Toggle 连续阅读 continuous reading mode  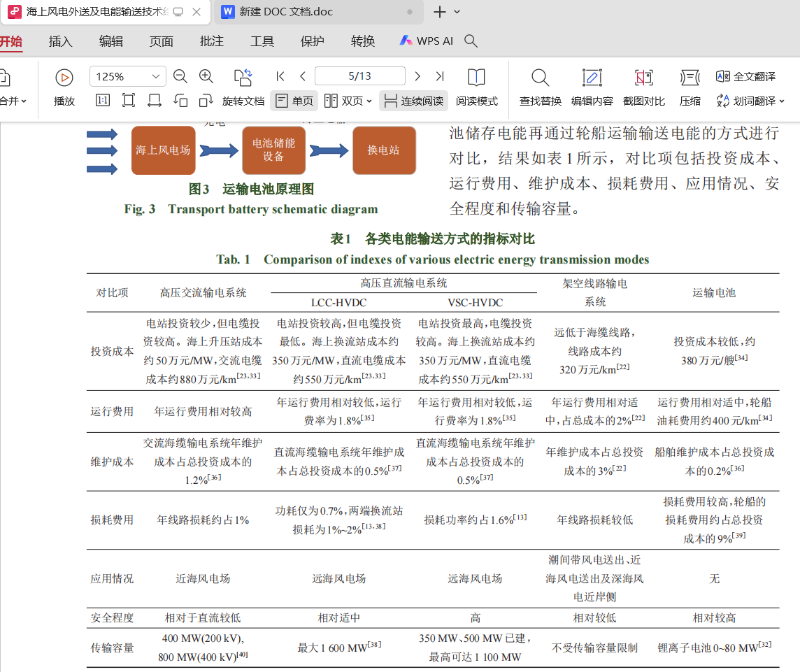tap(414, 101)
